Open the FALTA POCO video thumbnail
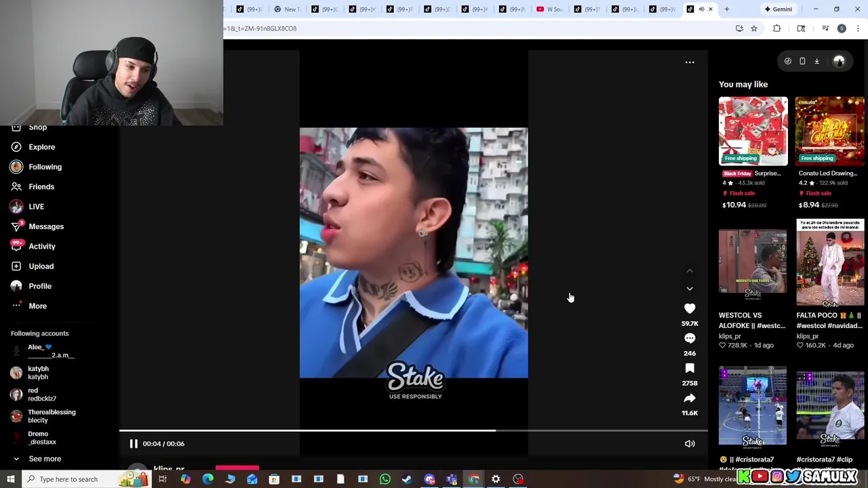The width and height of the screenshot is (868, 488). pos(830,262)
